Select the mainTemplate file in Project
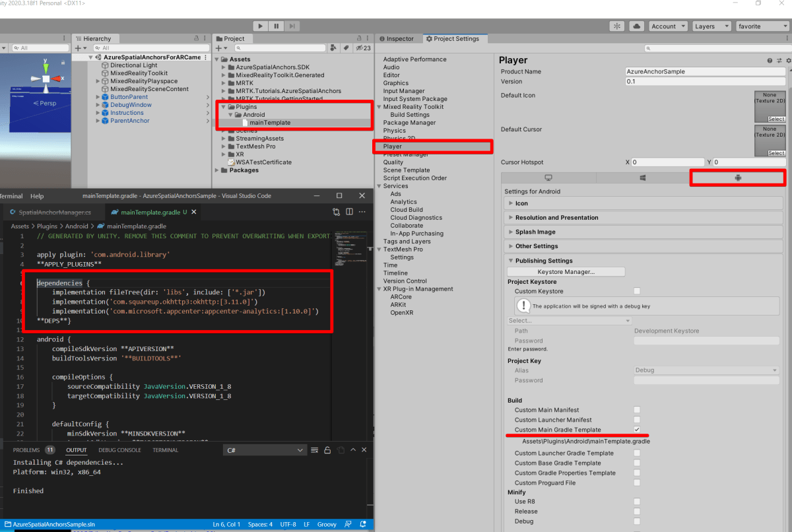Screen dimensions: 792x532 [x=269, y=123]
